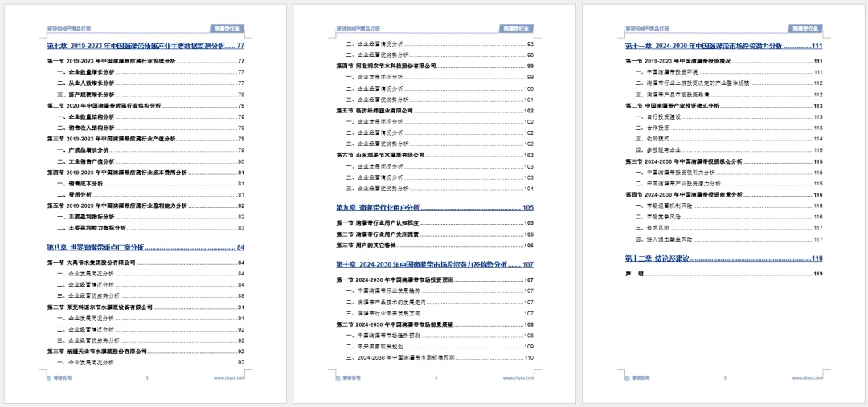Select 第二节 滴灌带行业用户关注因素 entry
The width and height of the screenshot is (868, 407).
pos(435,234)
